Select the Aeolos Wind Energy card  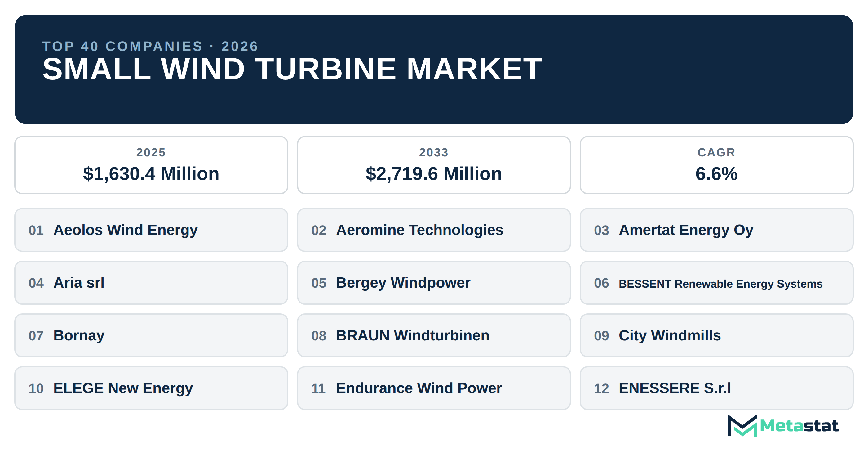click(151, 230)
